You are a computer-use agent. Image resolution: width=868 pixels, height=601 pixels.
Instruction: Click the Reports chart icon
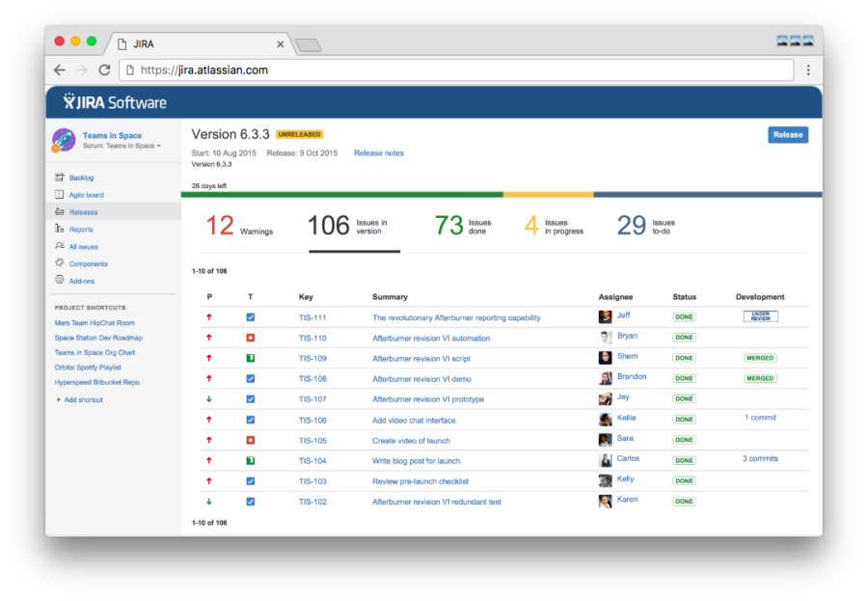point(59,229)
